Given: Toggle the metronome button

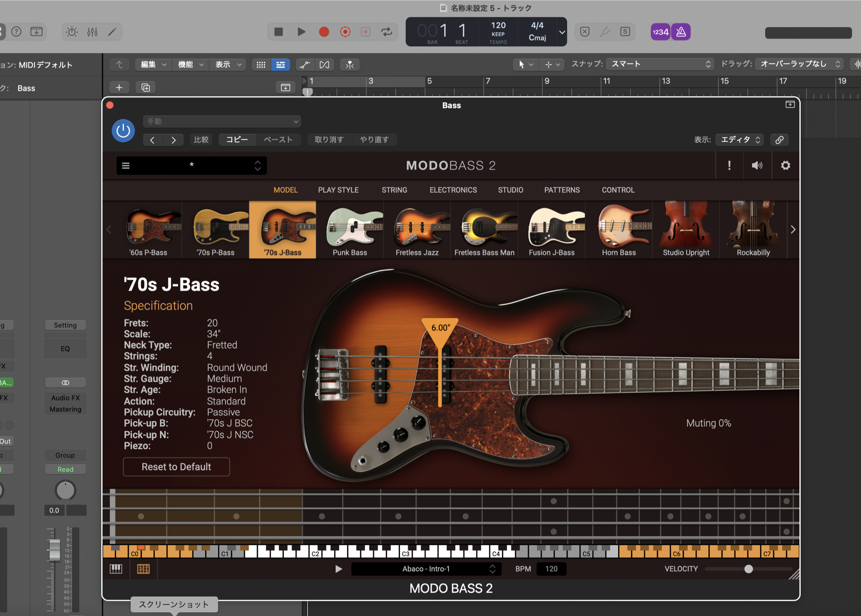Looking at the screenshot, I should coord(681,32).
